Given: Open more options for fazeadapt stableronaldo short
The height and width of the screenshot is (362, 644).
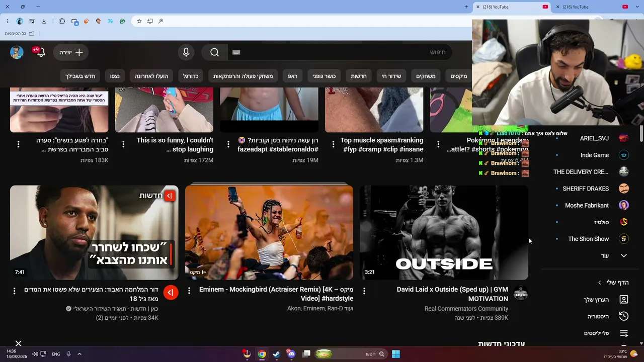Looking at the screenshot, I should 228,144.
